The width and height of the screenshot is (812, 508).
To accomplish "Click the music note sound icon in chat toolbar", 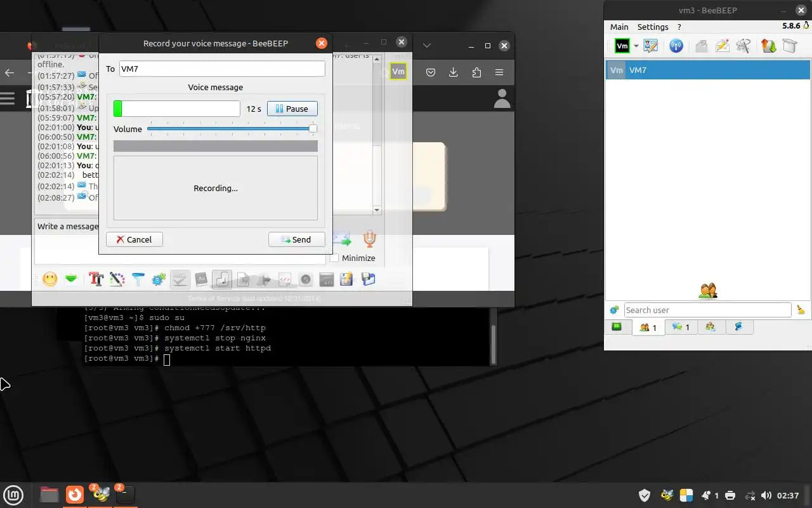I will click(222, 279).
